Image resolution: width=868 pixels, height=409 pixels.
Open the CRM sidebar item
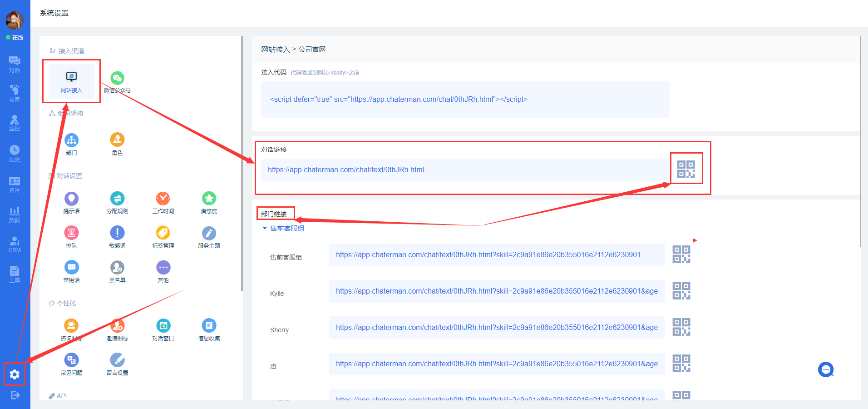click(x=15, y=244)
